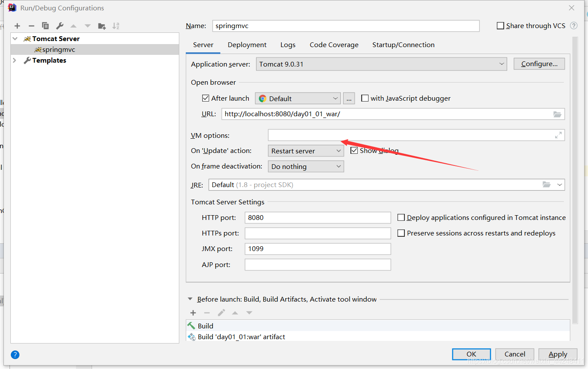This screenshot has width=588, height=369.
Task: Switch to Logs tab
Action: [x=288, y=45]
